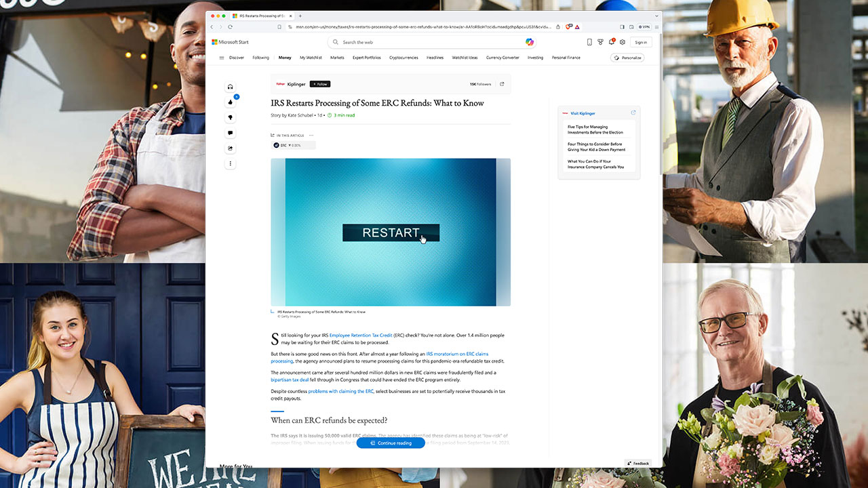
Task: Open the ellipsis next to In This Article
Action: pyautogui.click(x=311, y=135)
